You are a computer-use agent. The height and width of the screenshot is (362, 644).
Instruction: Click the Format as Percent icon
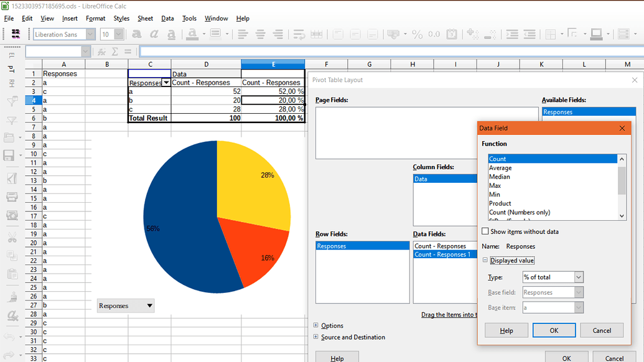pyautogui.click(x=418, y=34)
